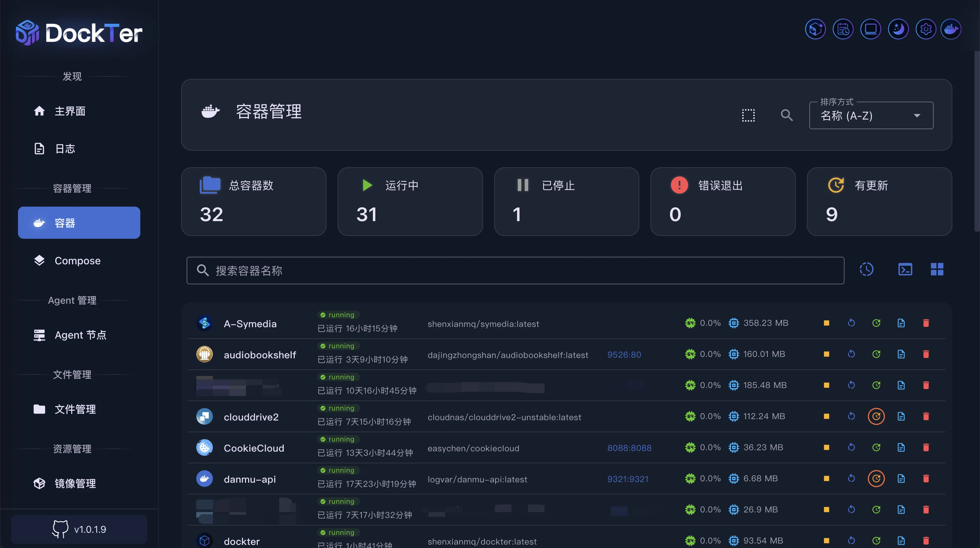Screen dimensions: 980x548
Task: Open the sort order dropdown 名称 (A-Z)
Action: pos(871,116)
